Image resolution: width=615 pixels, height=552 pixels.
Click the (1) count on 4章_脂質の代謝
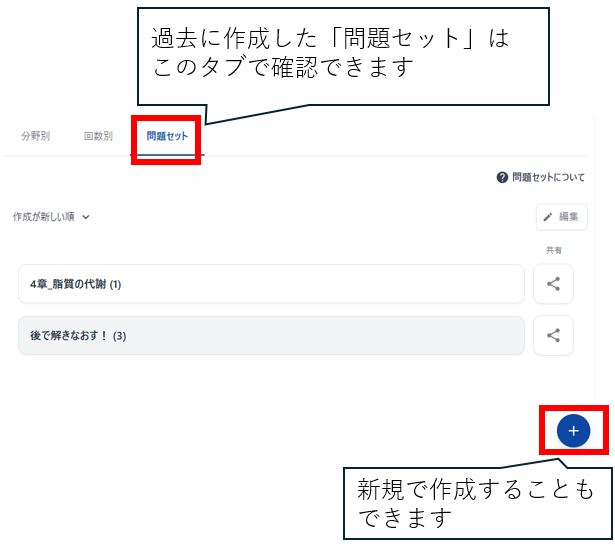point(115,284)
